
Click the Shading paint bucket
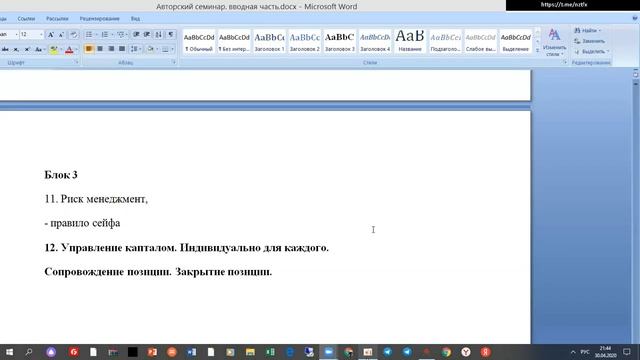(x=150, y=49)
